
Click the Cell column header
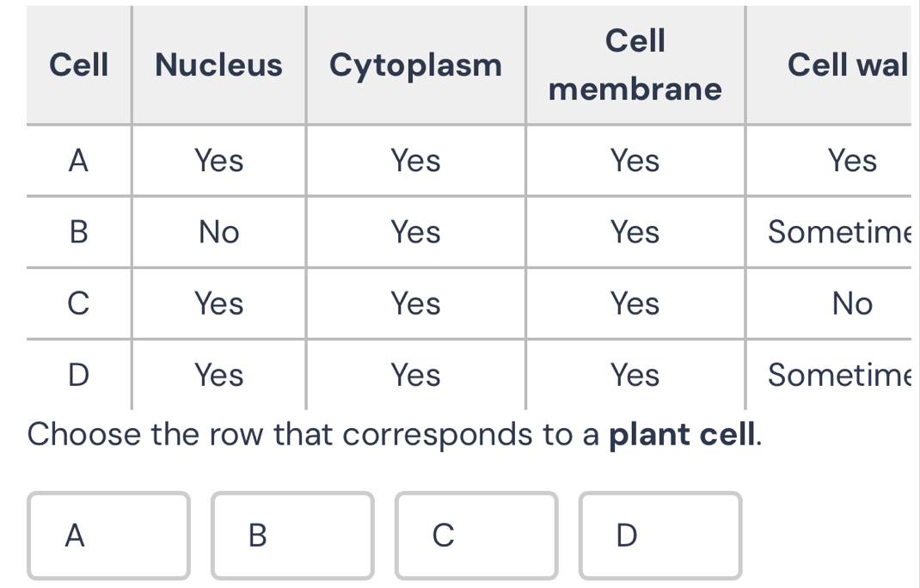(79, 64)
